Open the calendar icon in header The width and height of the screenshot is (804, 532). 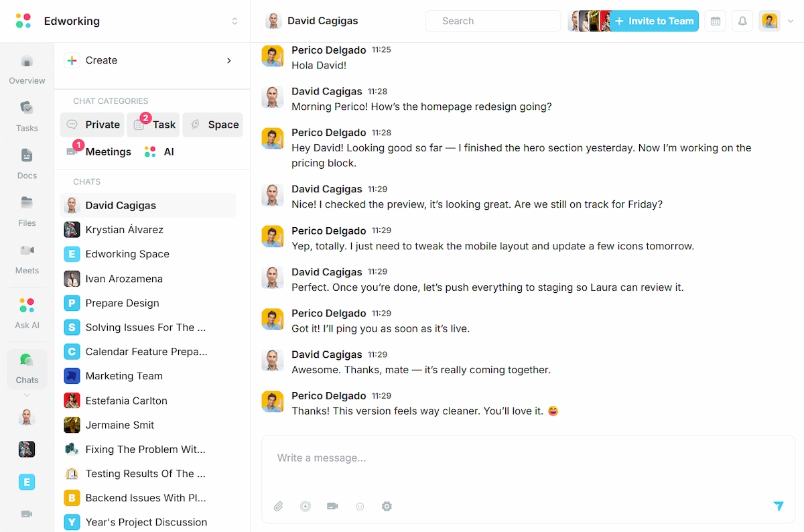pos(715,21)
